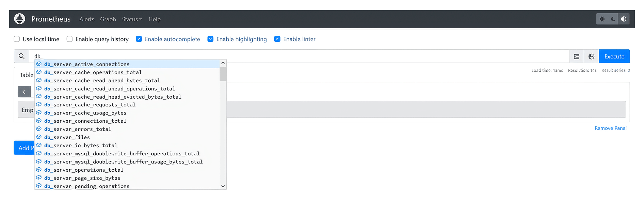
Task: Disable the Enable autocomplete checkbox
Action: coord(139,39)
